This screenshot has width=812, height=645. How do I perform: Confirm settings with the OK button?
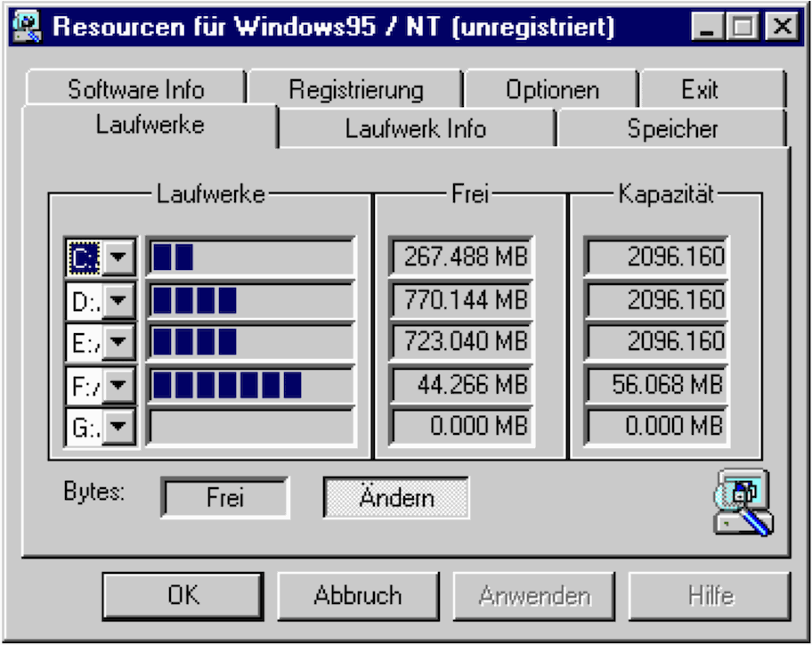[182, 594]
